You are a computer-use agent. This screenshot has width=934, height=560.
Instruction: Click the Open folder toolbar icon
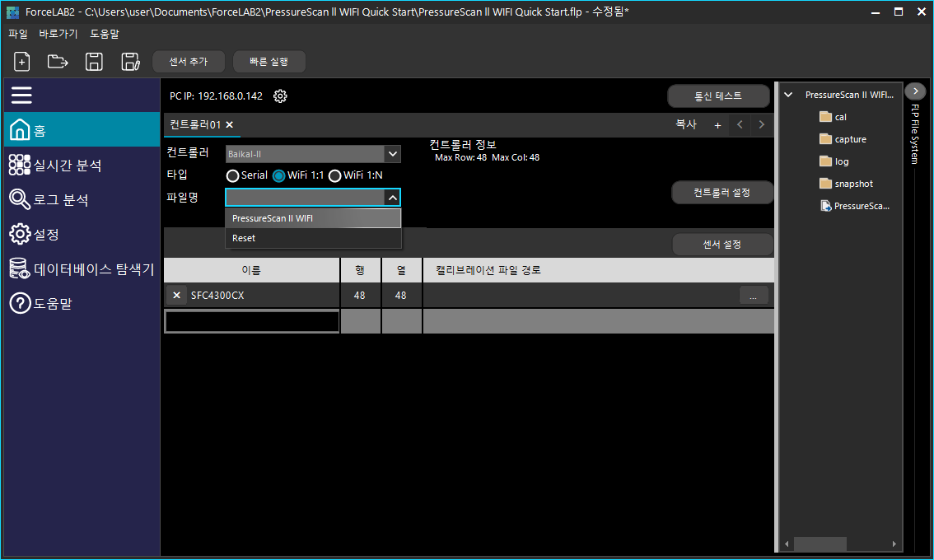58,62
